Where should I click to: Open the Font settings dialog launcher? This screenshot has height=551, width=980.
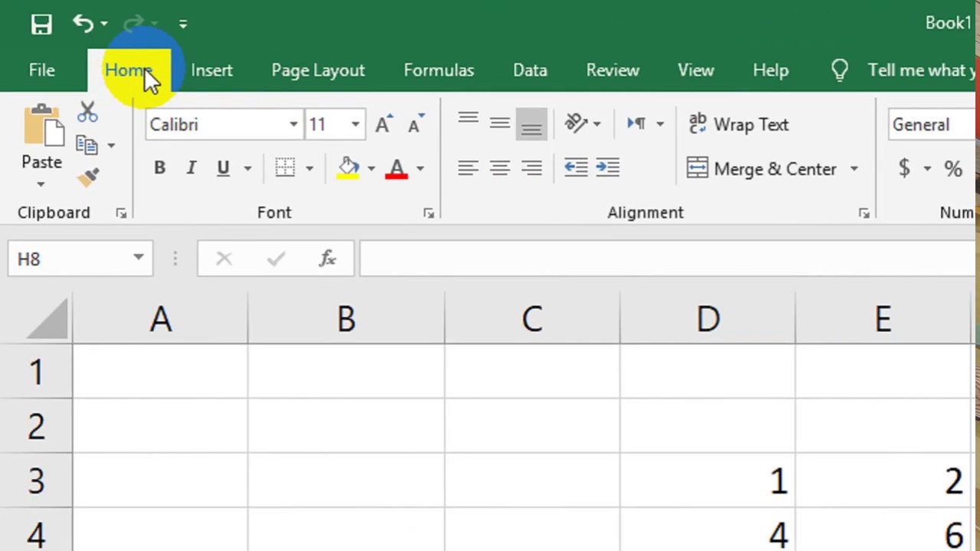tap(429, 214)
